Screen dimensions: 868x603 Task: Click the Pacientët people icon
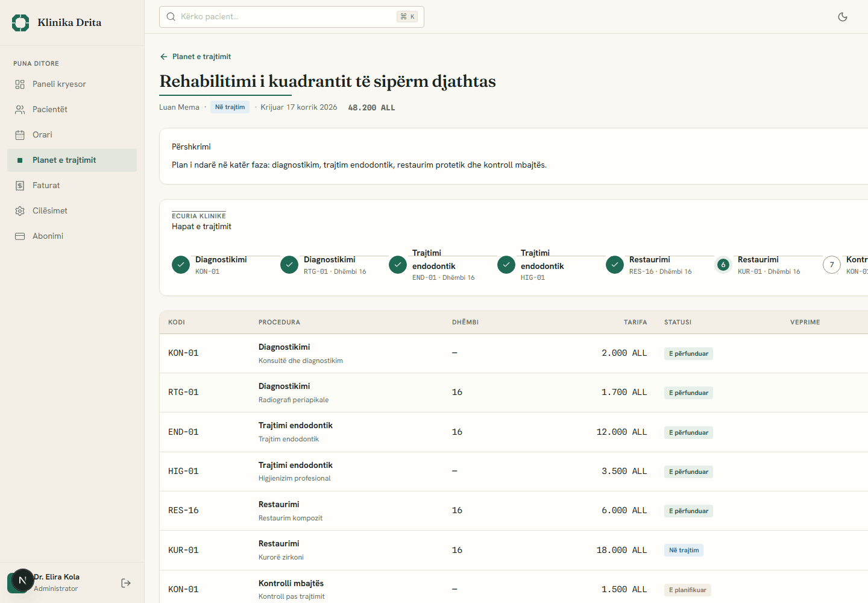click(20, 110)
